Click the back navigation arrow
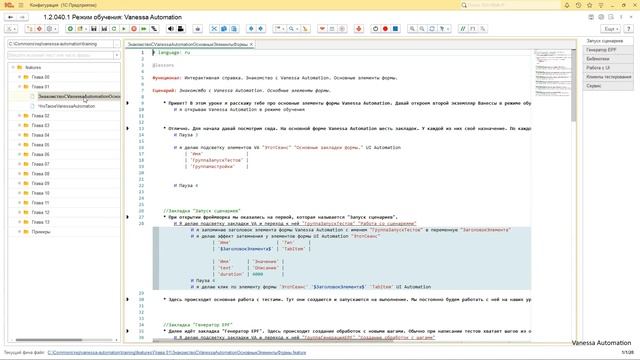This screenshot has width=640, height=360. coord(11,17)
